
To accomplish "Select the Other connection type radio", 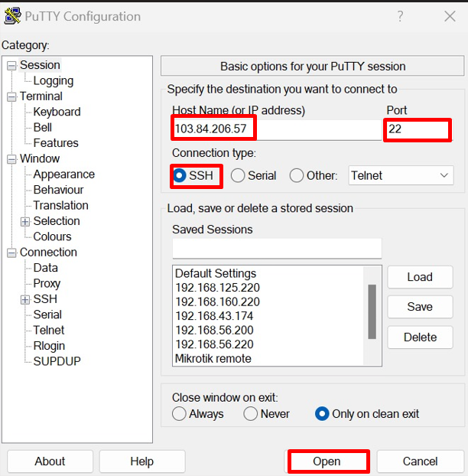I will click(x=297, y=175).
